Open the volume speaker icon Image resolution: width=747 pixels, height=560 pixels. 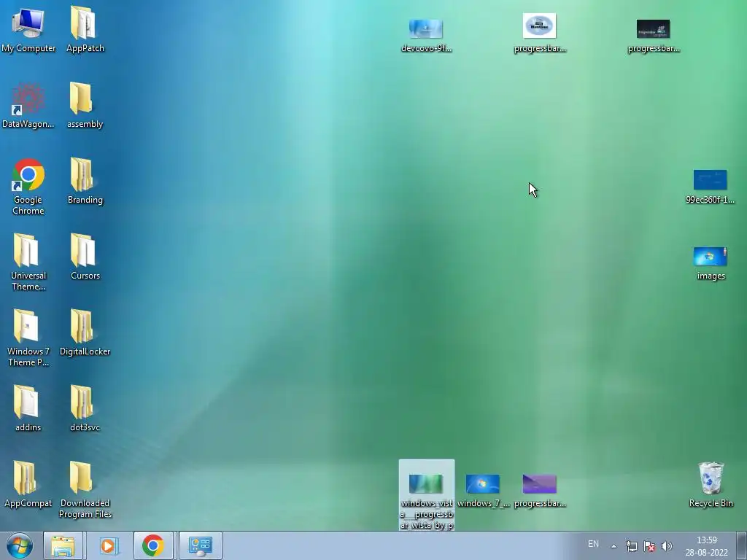pyautogui.click(x=667, y=546)
